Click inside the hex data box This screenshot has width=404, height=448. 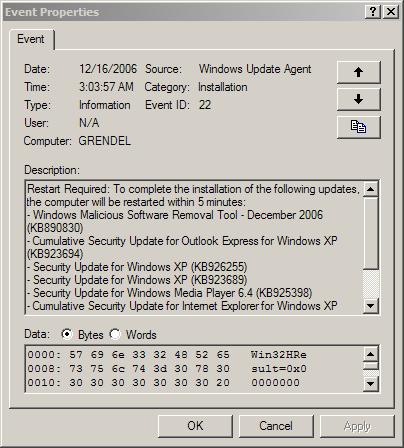coord(194,369)
